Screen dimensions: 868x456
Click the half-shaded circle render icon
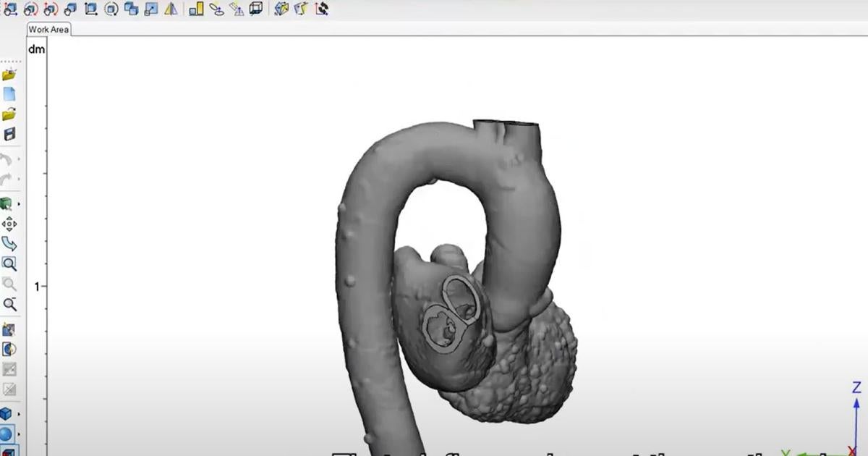[x=9, y=350]
